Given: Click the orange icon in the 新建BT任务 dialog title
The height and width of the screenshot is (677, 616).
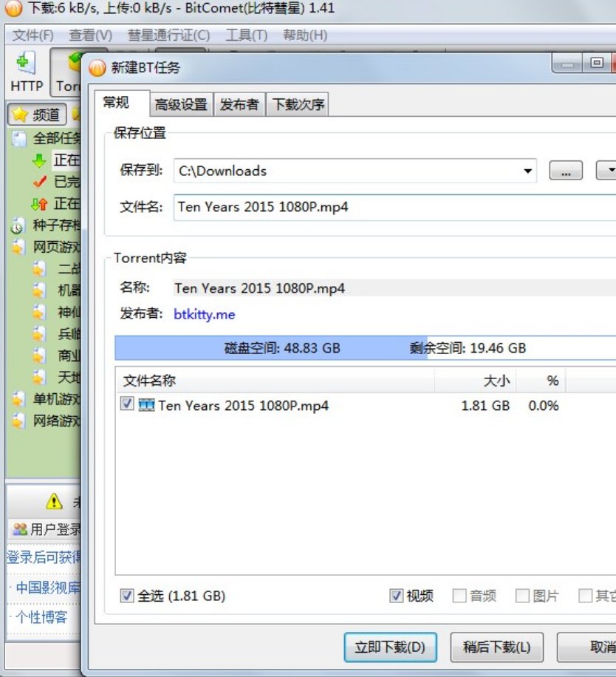Looking at the screenshot, I should [x=97, y=68].
